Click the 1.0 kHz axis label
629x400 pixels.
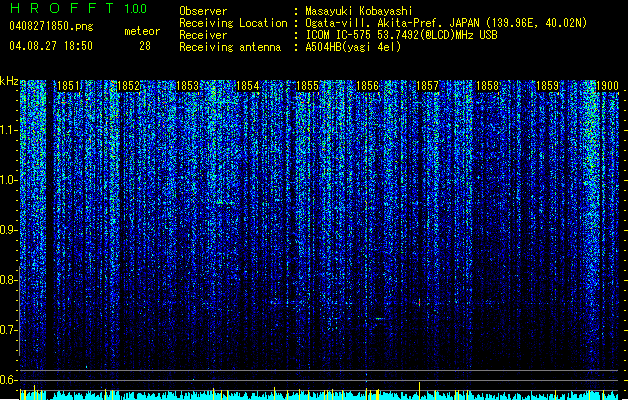pos(9,180)
